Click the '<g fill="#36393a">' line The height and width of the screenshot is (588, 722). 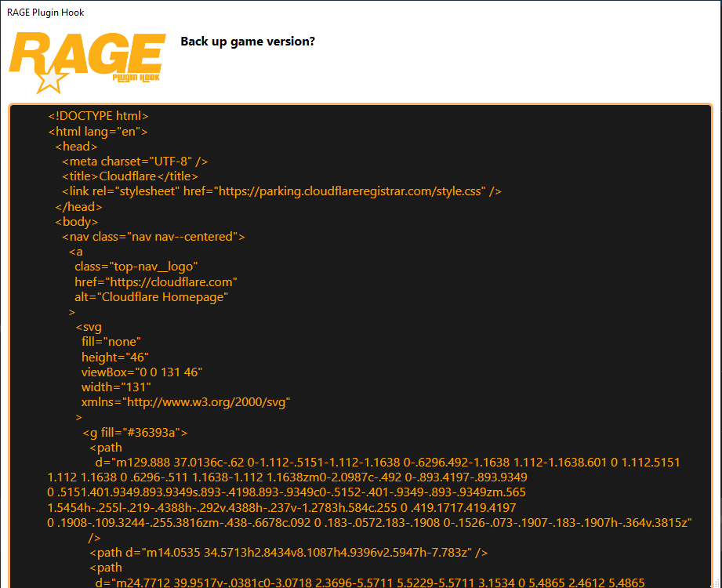click(x=135, y=432)
